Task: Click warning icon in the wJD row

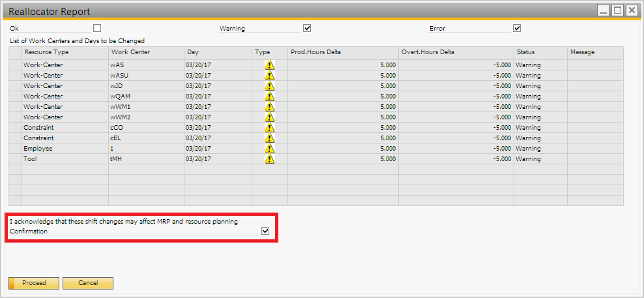Action: [269, 86]
